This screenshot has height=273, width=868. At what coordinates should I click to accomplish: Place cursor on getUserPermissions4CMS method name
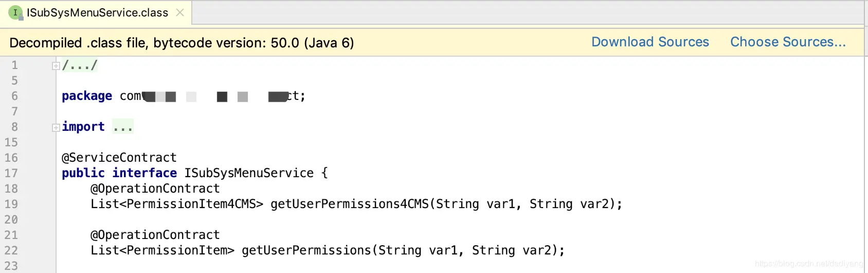click(x=350, y=204)
